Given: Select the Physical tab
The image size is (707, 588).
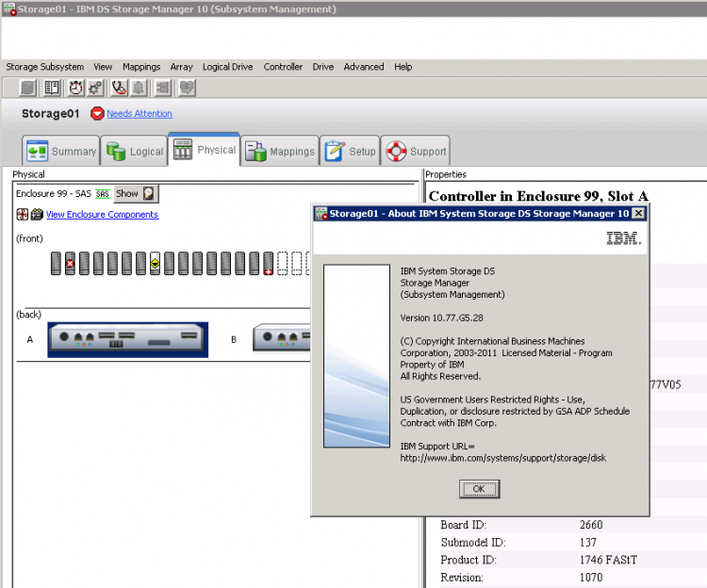Looking at the screenshot, I should [x=205, y=149].
